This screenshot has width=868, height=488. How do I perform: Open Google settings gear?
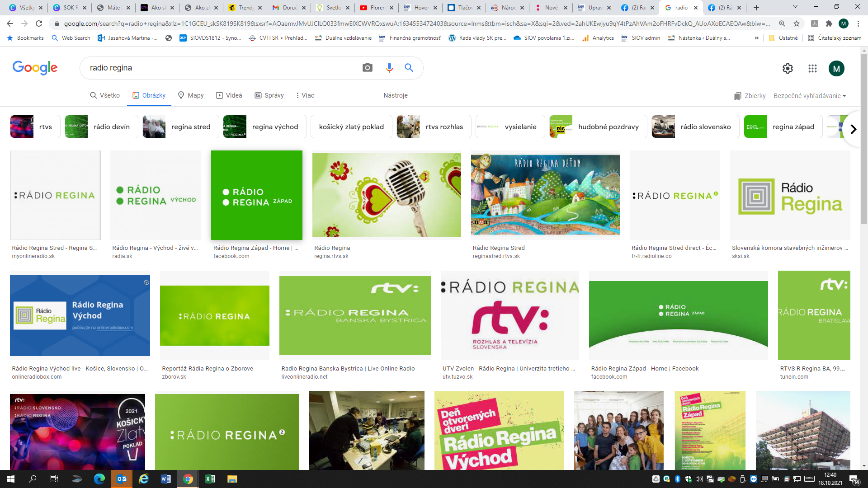[x=788, y=68]
